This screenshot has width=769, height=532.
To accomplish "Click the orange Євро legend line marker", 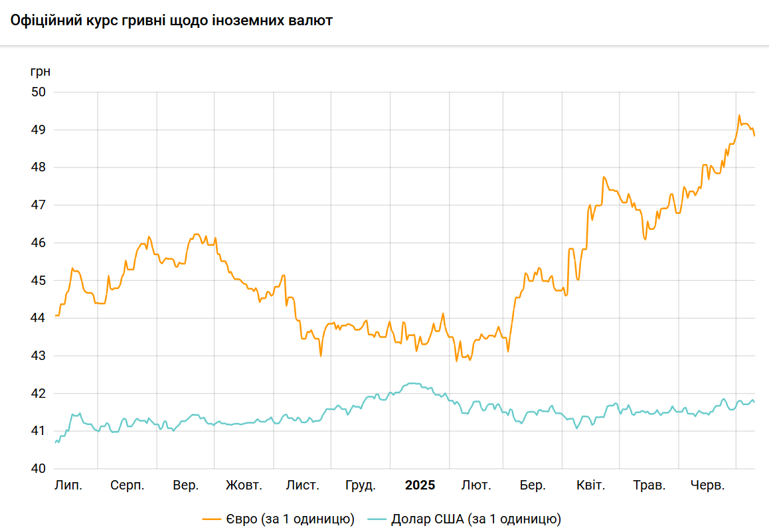I will click(211, 518).
